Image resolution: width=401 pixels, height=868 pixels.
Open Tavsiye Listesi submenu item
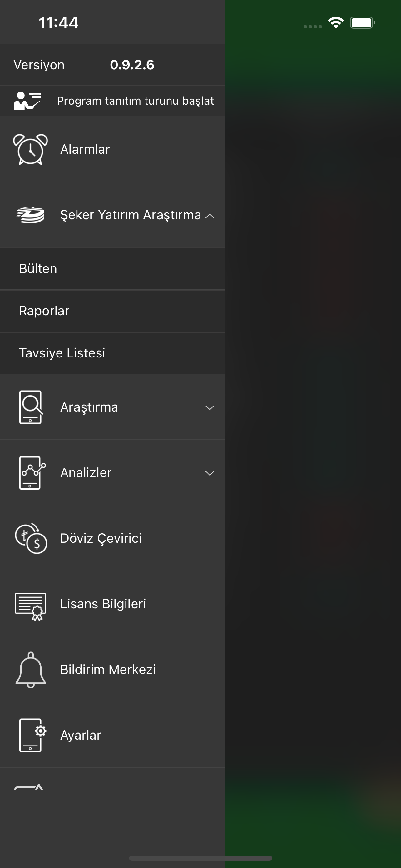(112, 353)
